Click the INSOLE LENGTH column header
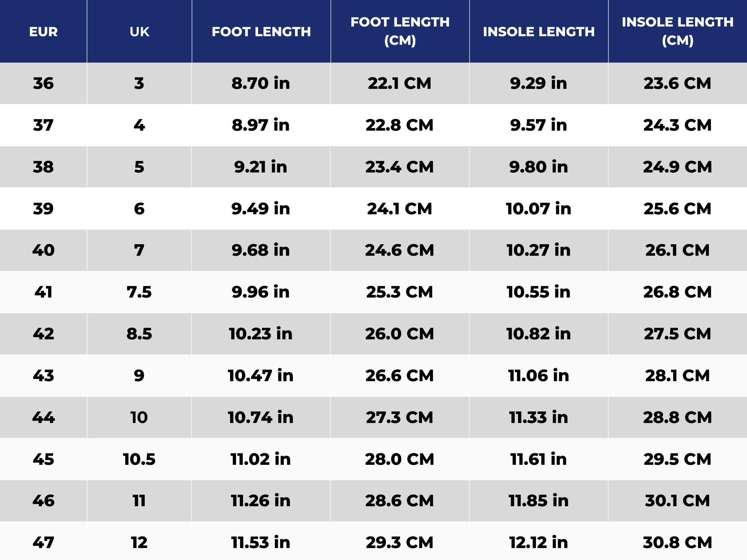Image resolution: width=747 pixels, height=560 pixels. click(539, 32)
